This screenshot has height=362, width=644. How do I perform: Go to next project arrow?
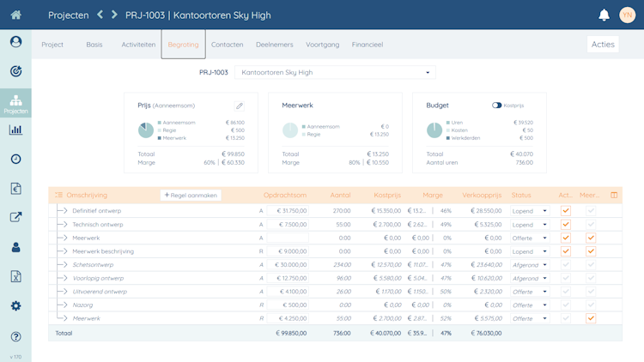click(114, 15)
